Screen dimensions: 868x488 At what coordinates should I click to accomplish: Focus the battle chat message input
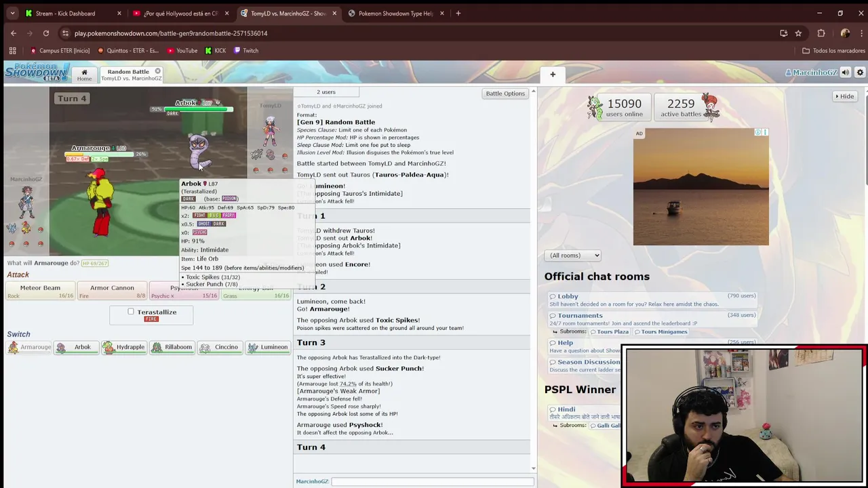[432, 481]
